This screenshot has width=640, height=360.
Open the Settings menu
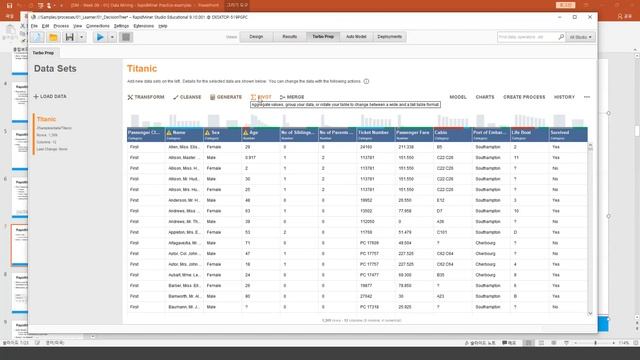(121, 26)
